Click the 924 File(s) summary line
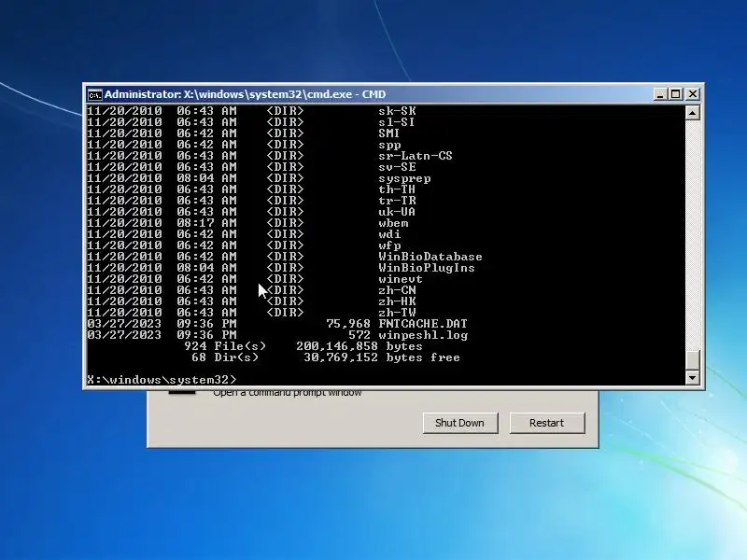Viewport: 747px width, 560px height. [303, 346]
